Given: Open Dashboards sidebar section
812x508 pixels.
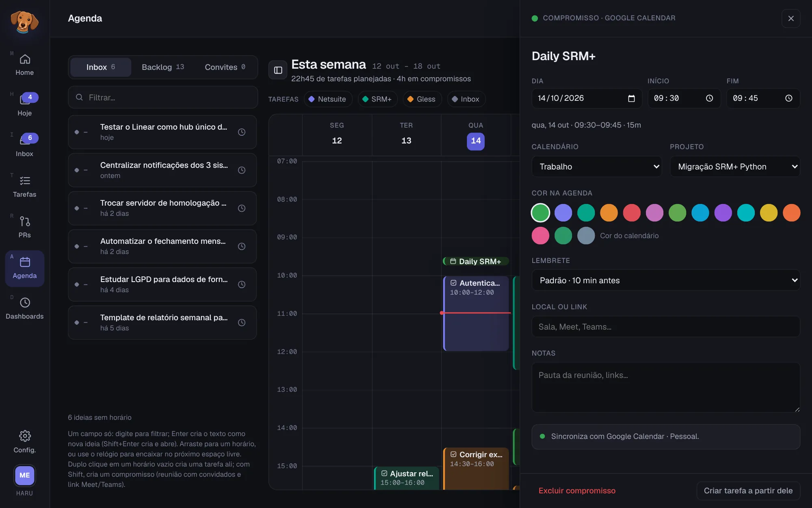Looking at the screenshot, I should point(25,309).
